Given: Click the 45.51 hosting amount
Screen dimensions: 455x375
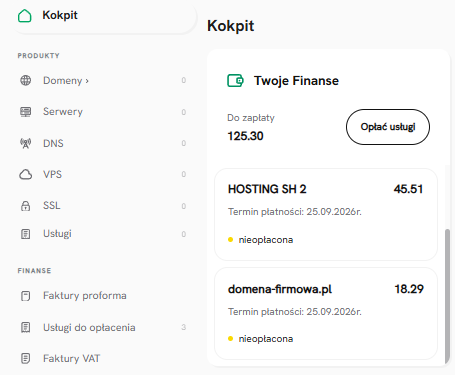Looking at the screenshot, I should pos(408,189).
